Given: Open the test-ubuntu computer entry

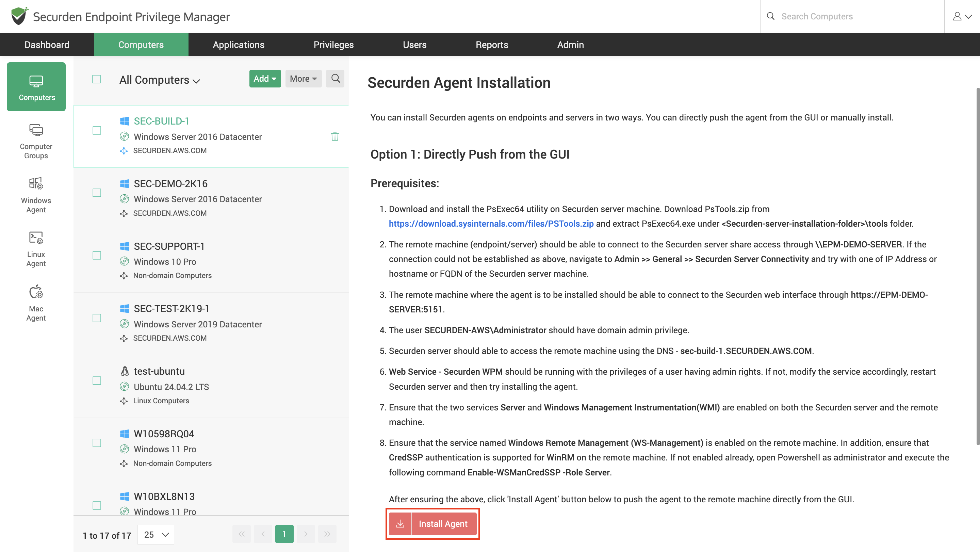Looking at the screenshot, I should 211,386.
